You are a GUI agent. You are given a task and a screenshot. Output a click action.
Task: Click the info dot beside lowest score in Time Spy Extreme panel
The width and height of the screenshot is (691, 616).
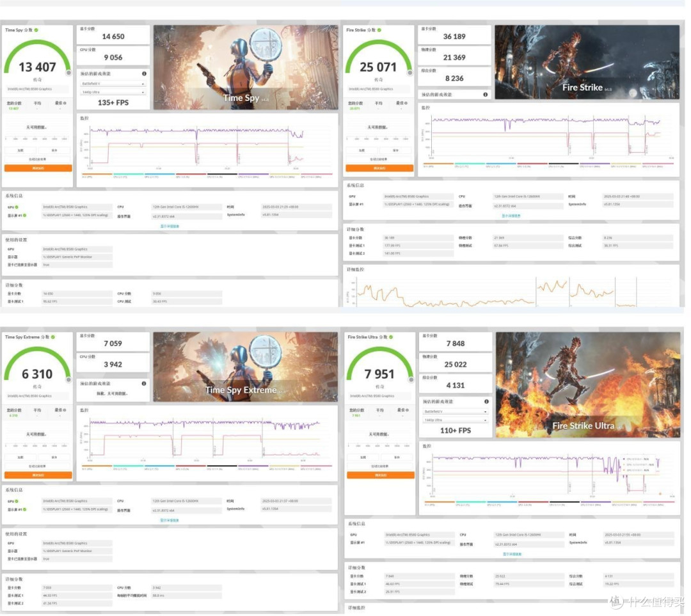[x=65, y=410]
